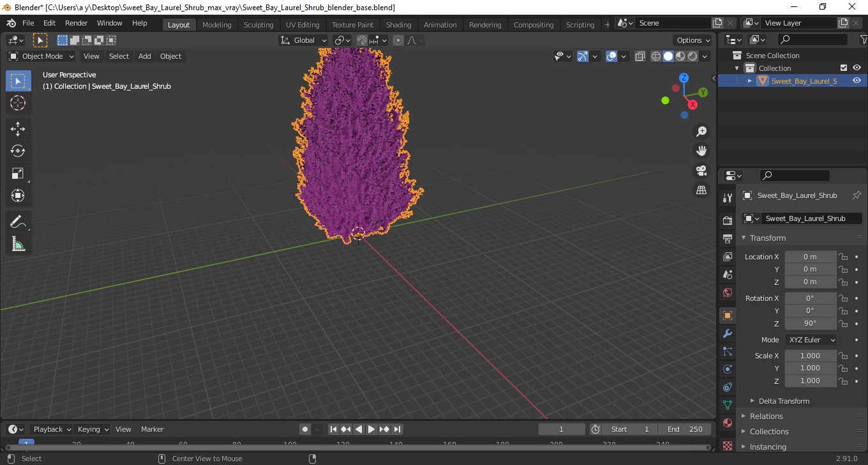This screenshot has height=465, width=868.
Task: Open the Modifier properties wrench tab
Action: pyautogui.click(x=727, y=333)
